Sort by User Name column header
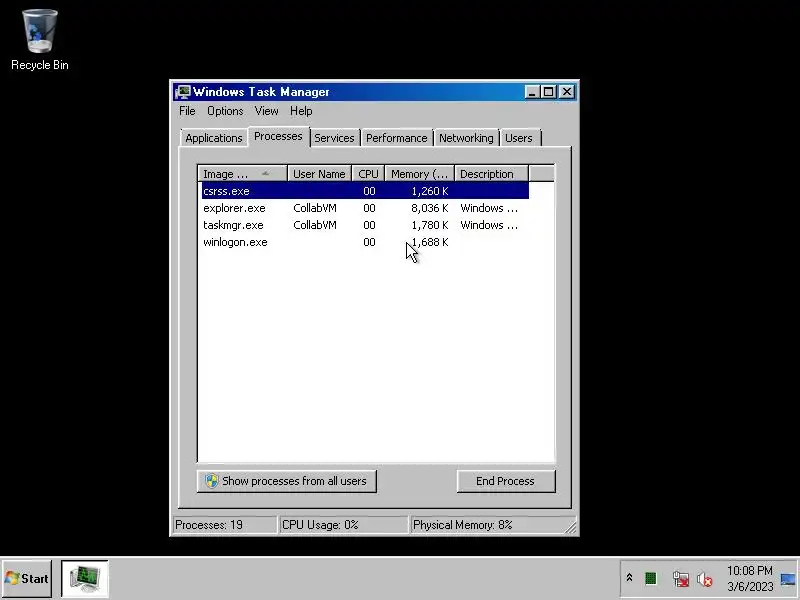This screenshot has width=800, height=600. [319, 174]
